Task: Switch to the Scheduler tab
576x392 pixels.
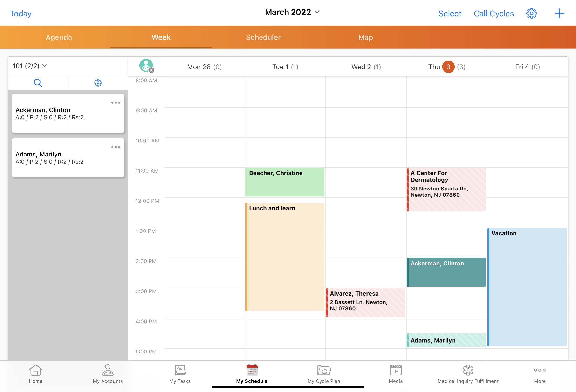Action: [x=263, y=37]
